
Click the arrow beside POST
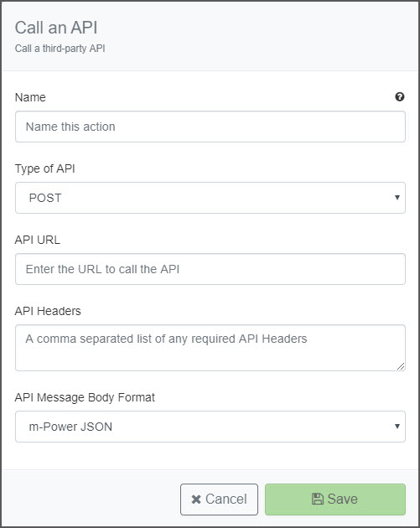point(397,198)
